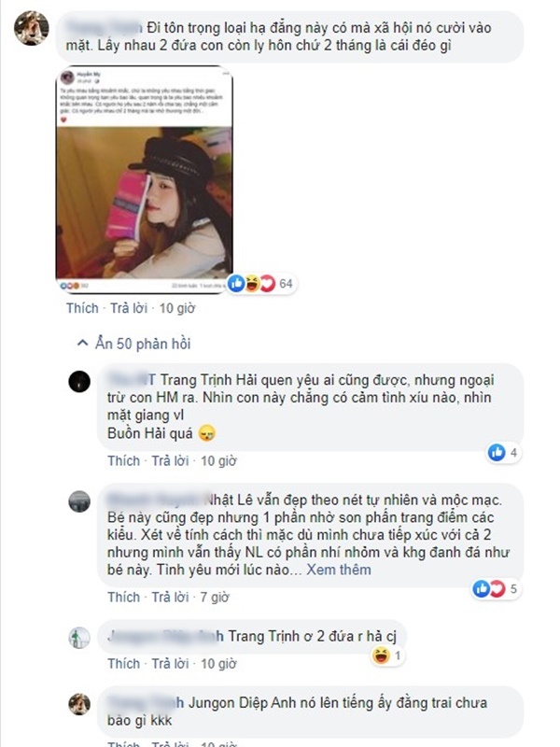Open avatar beside 'Jungon Diệp Anh nó lên tiếng' reply

(79, 704)
